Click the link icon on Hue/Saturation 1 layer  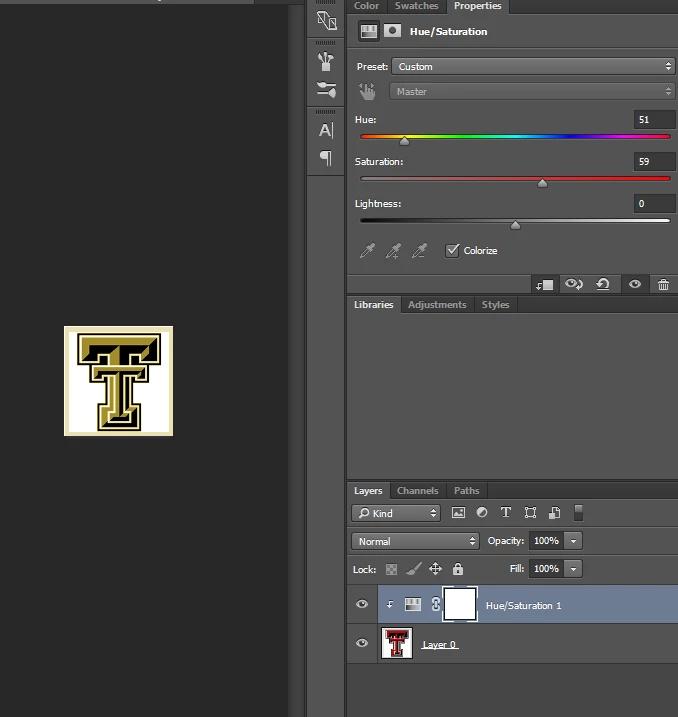[x=436, y=605]
